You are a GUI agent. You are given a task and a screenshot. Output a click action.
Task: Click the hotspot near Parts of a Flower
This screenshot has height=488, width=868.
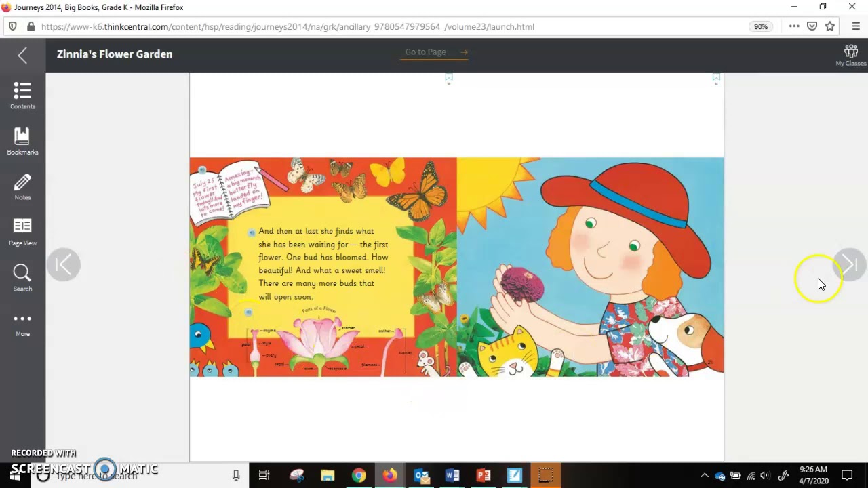248,312
